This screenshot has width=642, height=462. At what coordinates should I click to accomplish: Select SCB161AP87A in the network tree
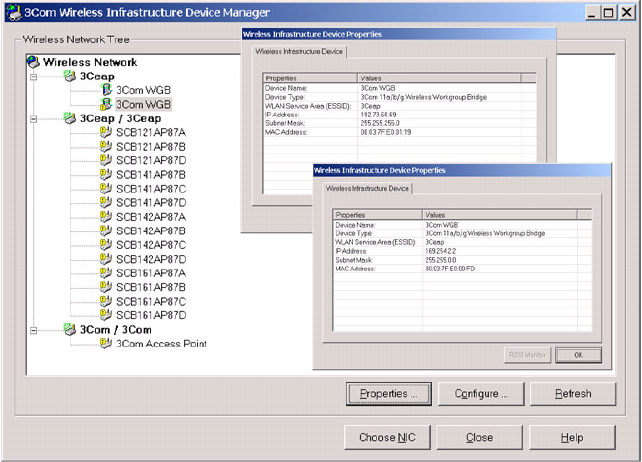(x=150, y=273)
